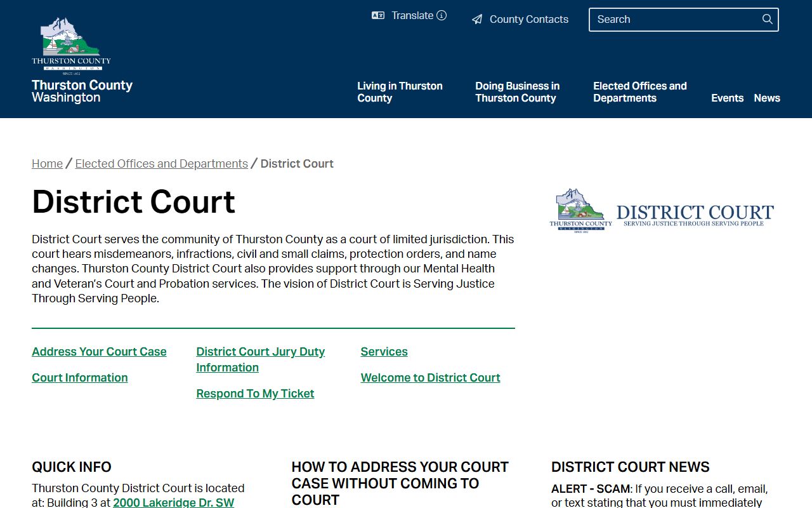
Task: Click the search magnifier icon
Action: [768, 19]
